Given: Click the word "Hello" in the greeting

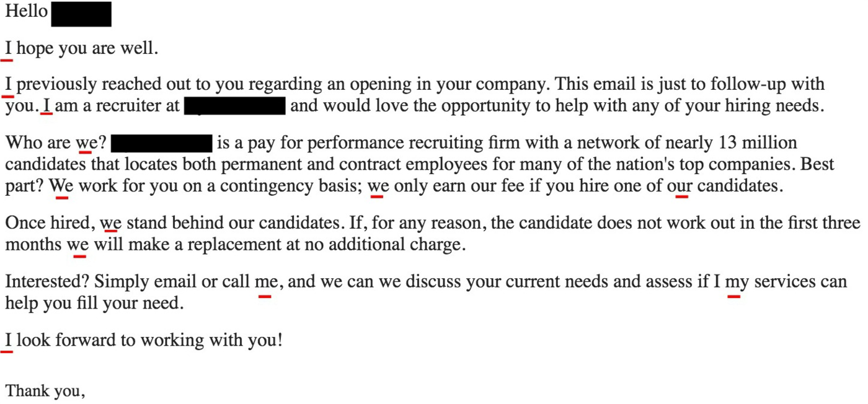Looking at the screenshot, I should tap(26, 12).
